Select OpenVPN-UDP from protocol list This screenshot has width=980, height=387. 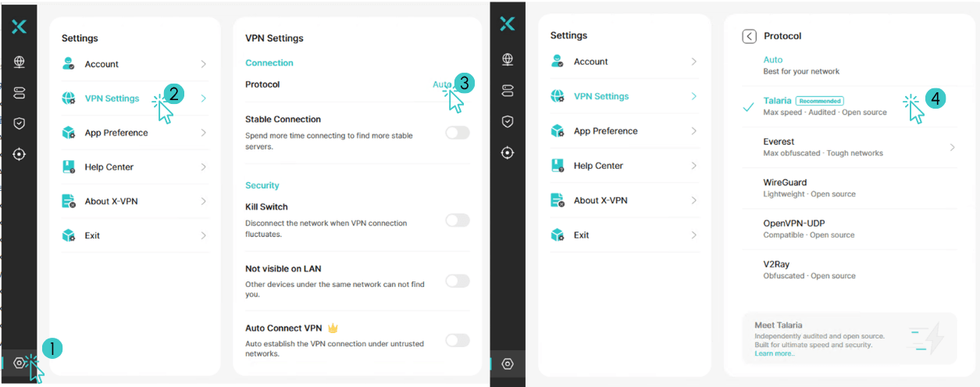click(848, 228)
